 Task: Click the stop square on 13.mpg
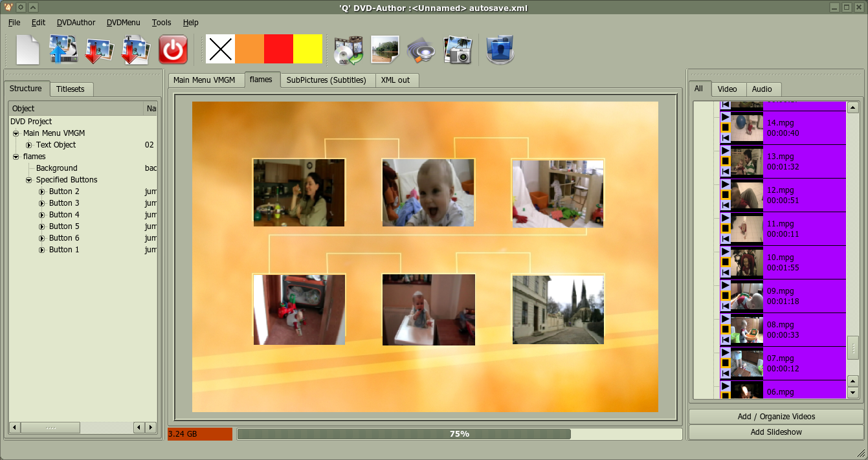[x=725, y=161]
